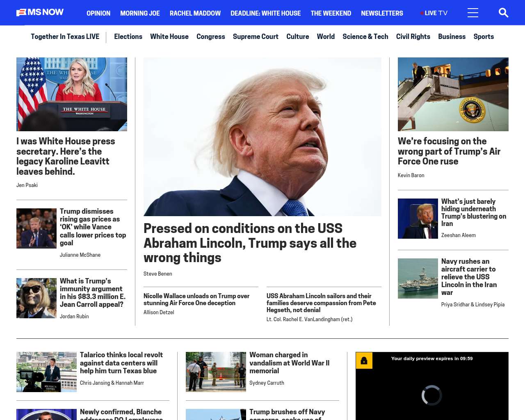Select the Science & Tech topic tab

(x=365, y=37)
